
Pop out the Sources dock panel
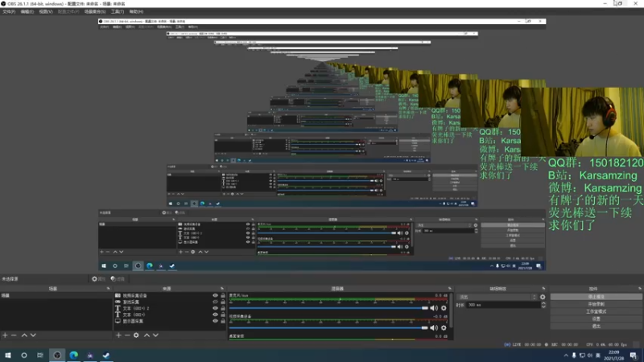(222, 289)
